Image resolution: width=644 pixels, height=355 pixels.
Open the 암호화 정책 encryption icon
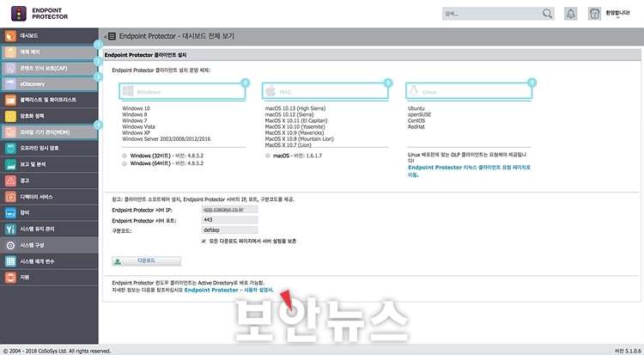coord(10,116)
